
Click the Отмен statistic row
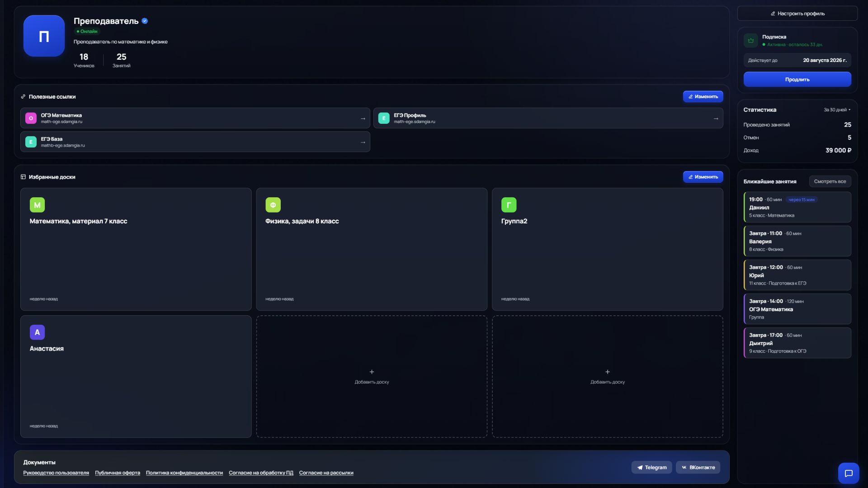(x=797, y=137)
